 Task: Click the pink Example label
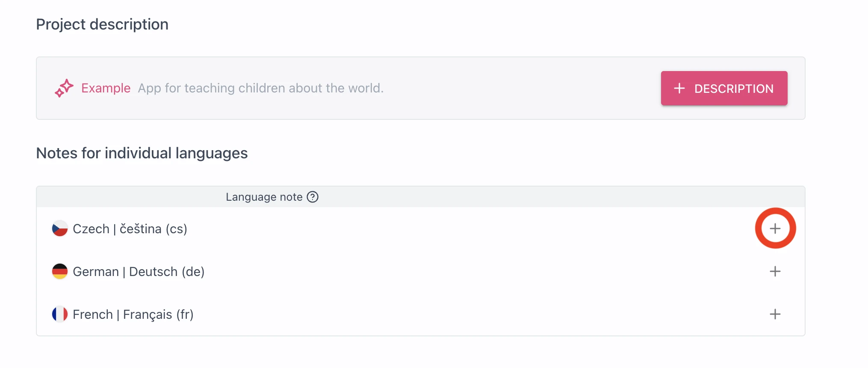click(106, 88)
